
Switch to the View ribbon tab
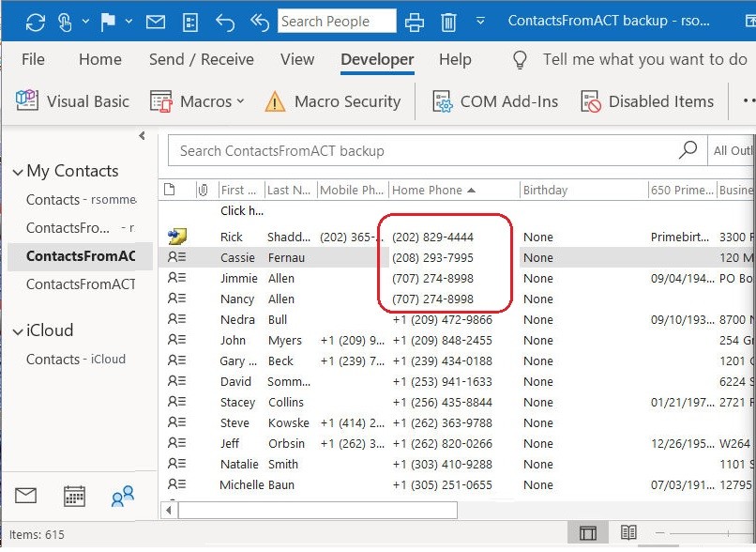pos(297,59)
